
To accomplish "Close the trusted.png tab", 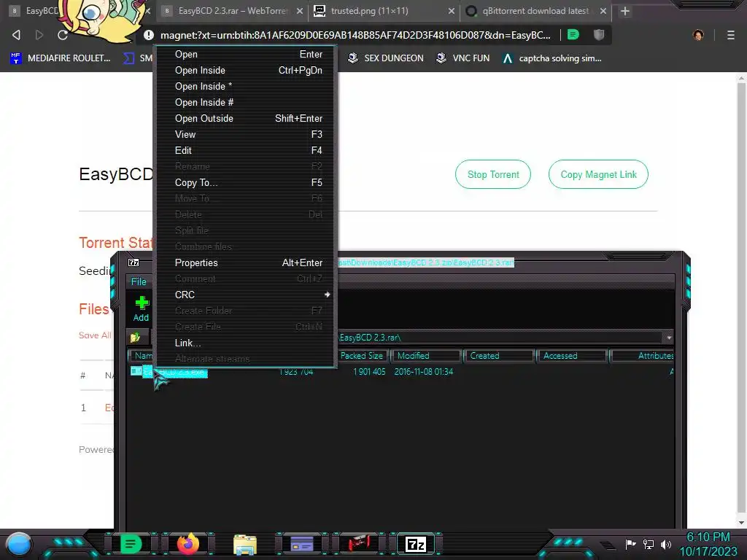I will click(x=451, y=11).
